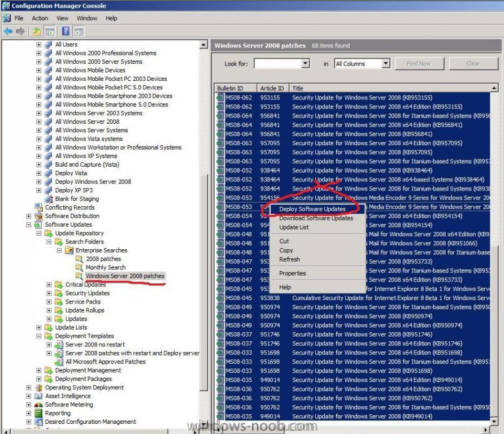Click the Back arrow toolbar icon

click(8, 31)
